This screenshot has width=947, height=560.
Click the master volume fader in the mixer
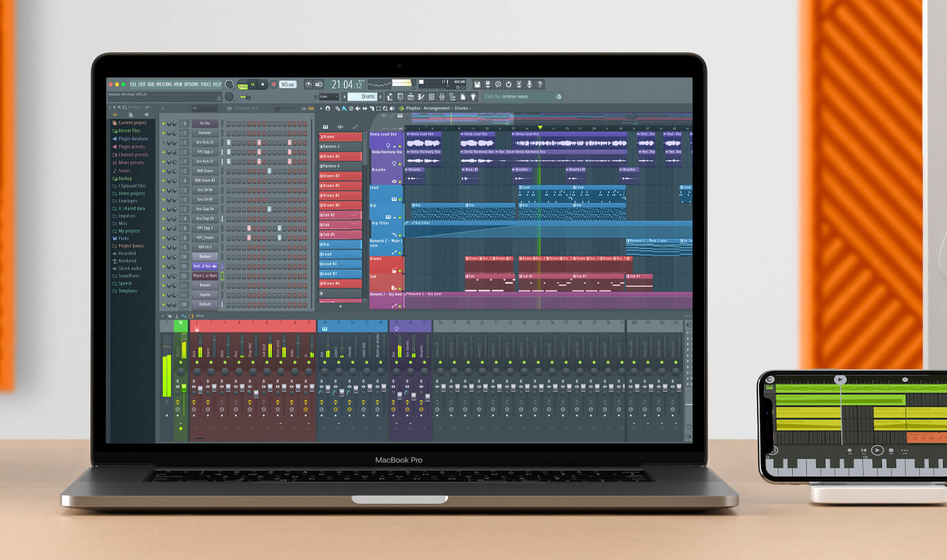pos(183,388)
